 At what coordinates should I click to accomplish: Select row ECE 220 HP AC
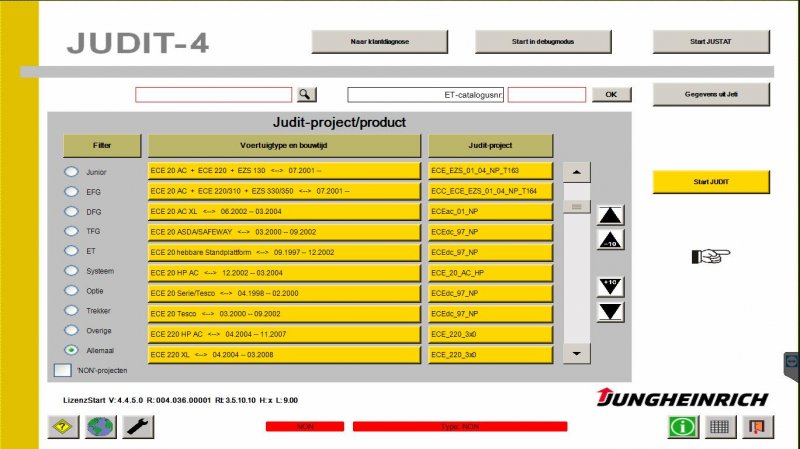pos(284,334)
